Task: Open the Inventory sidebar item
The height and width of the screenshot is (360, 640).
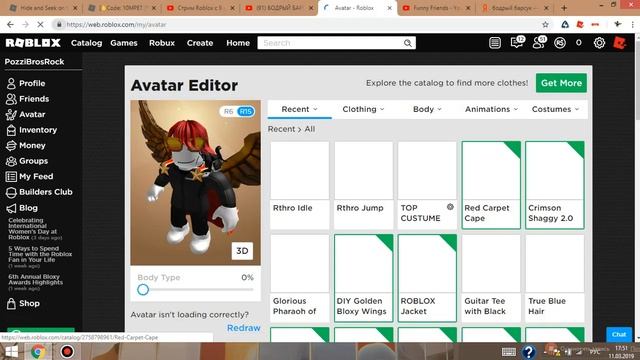Action: pos(31,130)
